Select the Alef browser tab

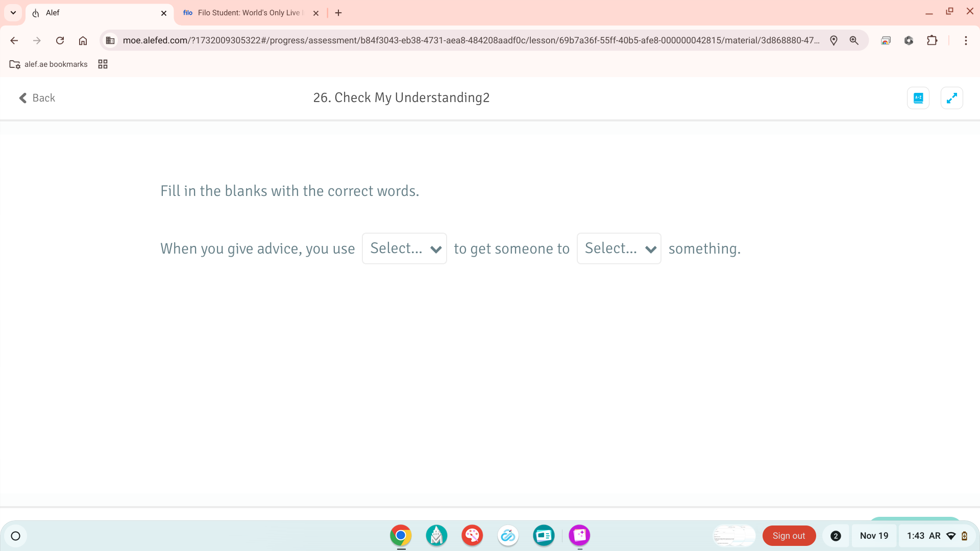(x=92, y=13)
